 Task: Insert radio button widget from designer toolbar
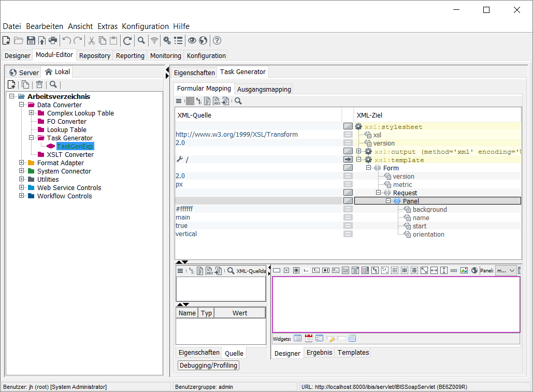point(296,270)
